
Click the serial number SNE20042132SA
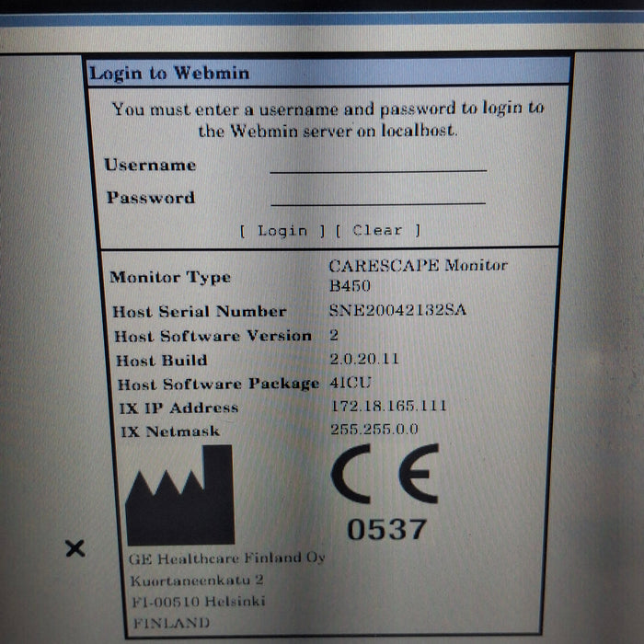coord(397,310)
